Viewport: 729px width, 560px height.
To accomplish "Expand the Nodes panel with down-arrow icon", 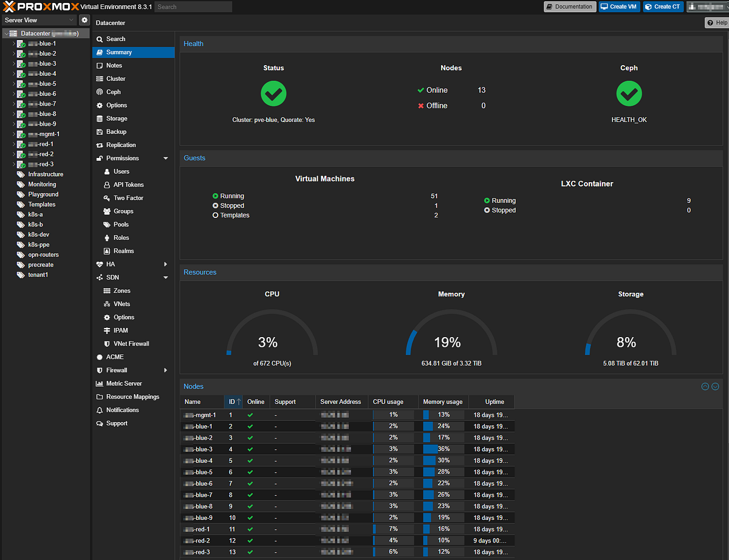I will pos(715,386).
